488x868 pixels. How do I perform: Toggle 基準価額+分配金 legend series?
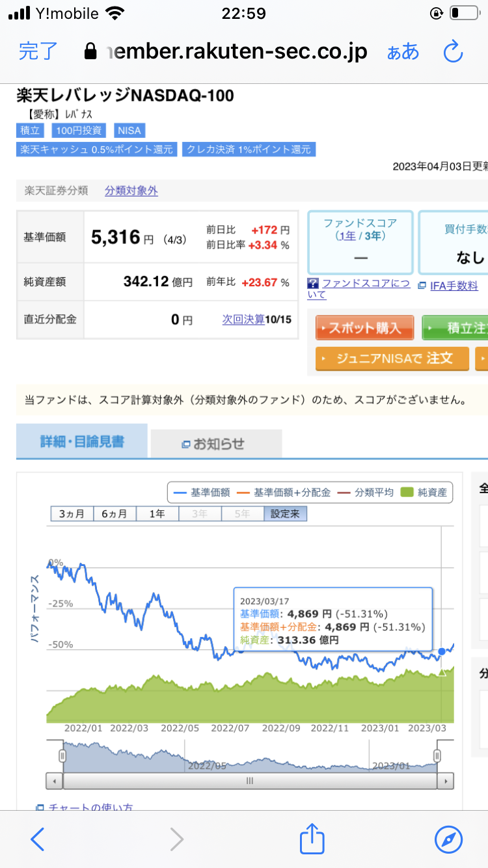click(283, 493)
